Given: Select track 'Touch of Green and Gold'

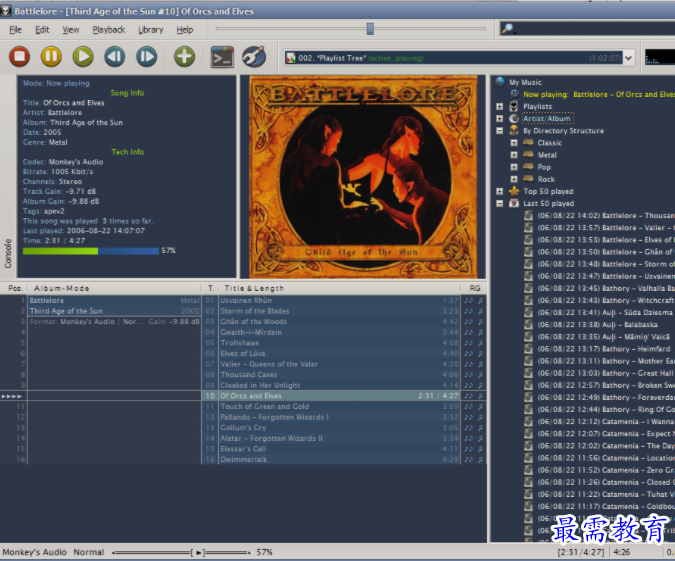Looking at the screenshot, I should (339, 406).
